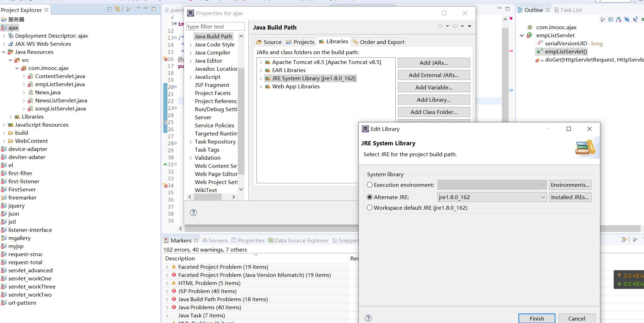Open the Properties dialog header view menu arrow
Image resolution: width=644 pixels, height=323 pixels.
pyautogui.click(x=470, y=26)
